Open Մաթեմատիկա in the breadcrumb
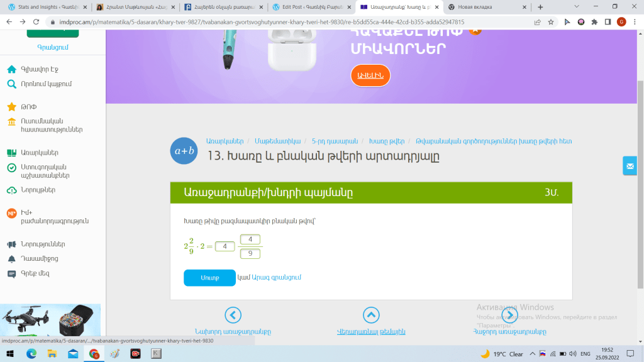The width and height of the screenshot is (644, 362). [282, 141]
